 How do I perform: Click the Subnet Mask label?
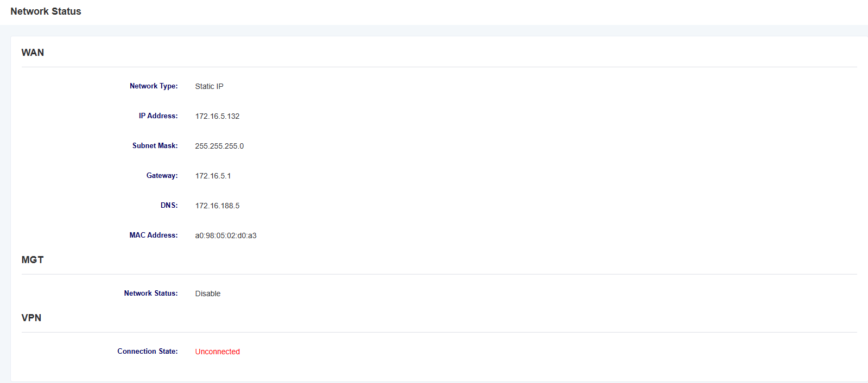[x=155, y=146]
